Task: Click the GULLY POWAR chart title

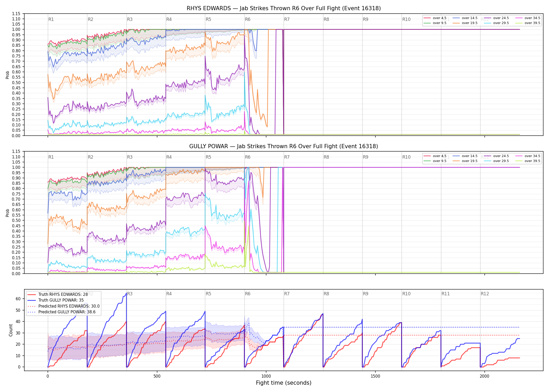Action: pos(284,146)
